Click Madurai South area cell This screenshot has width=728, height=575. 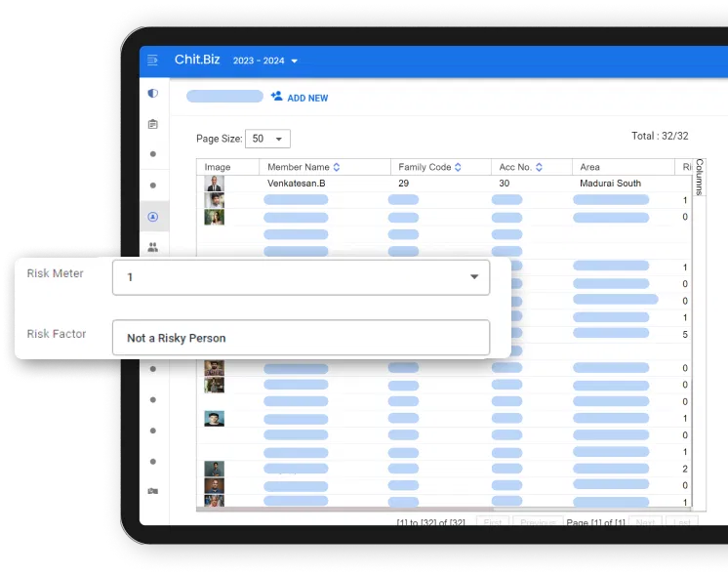[x=610, y=184]
